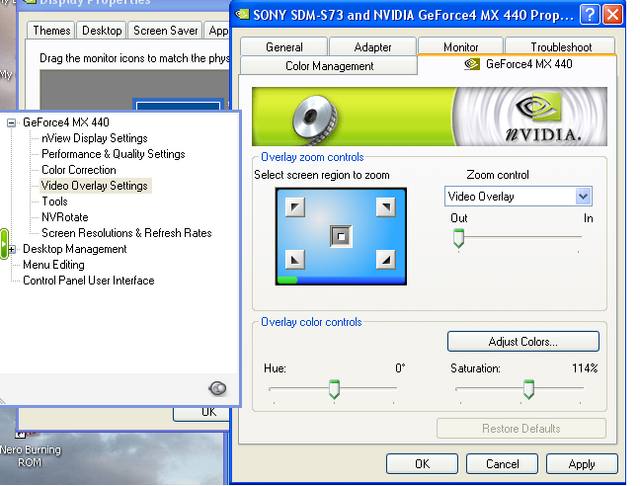640x486 pixels.
Task: Collapse the GeForce4 MX 440 tree node
Action: 11,122
